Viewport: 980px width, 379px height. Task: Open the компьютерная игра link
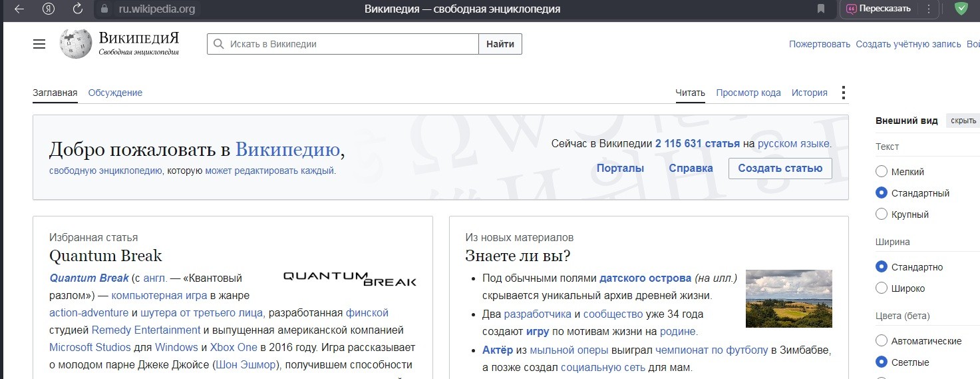[159, 295]
